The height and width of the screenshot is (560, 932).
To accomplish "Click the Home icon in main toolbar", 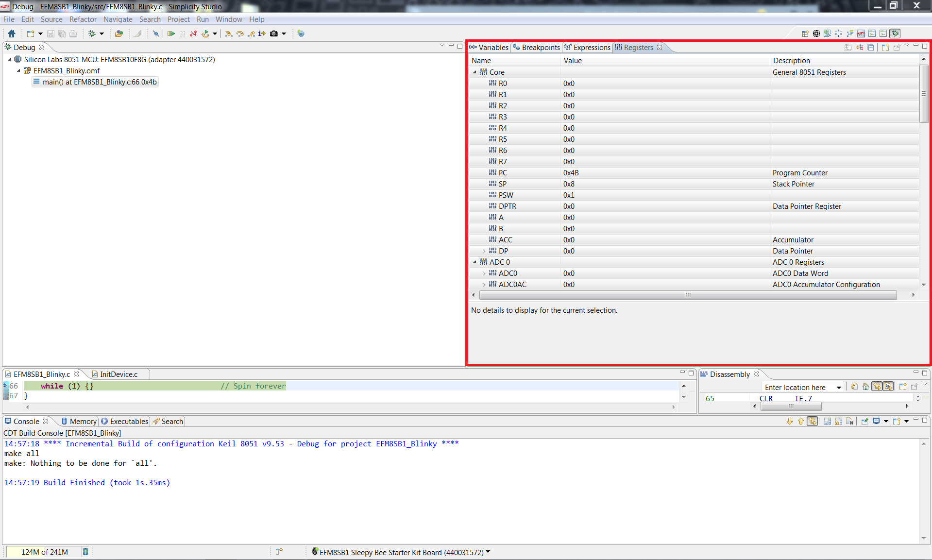I will 12,34.
